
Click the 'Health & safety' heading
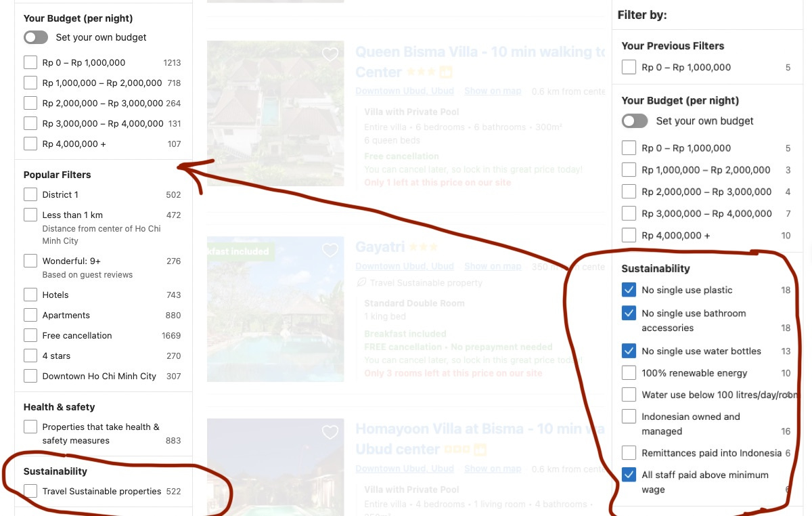(x=59, y=407)
